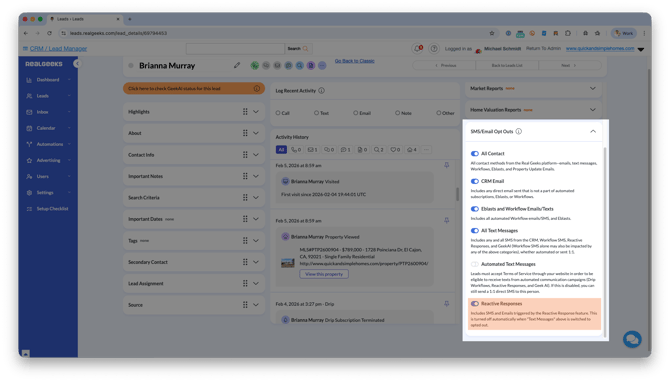670x382 pixels.
Task: Open the chat bubble widget
Action: [x=632, y=339]
